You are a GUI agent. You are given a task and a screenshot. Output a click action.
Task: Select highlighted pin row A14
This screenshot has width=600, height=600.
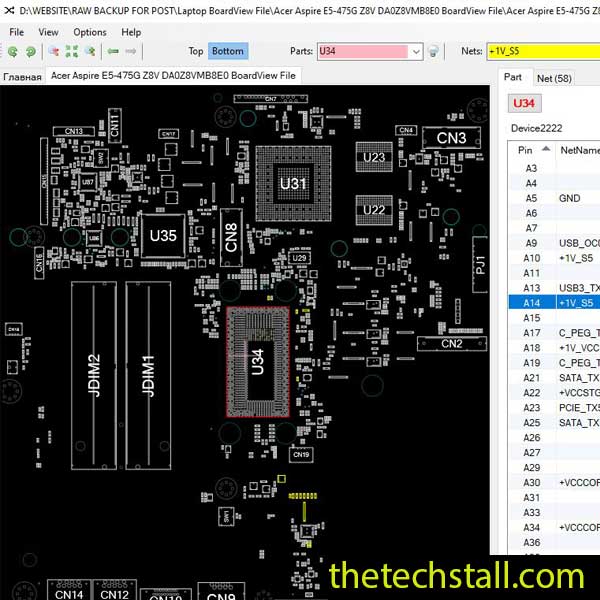tap(554, 303)
